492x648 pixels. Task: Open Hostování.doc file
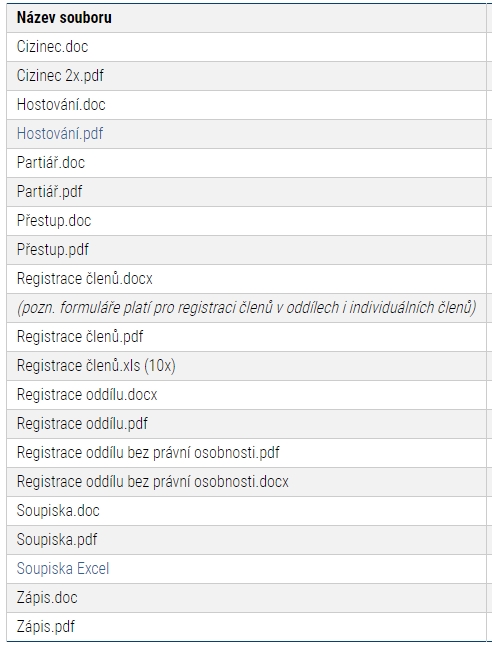point(61,105)
